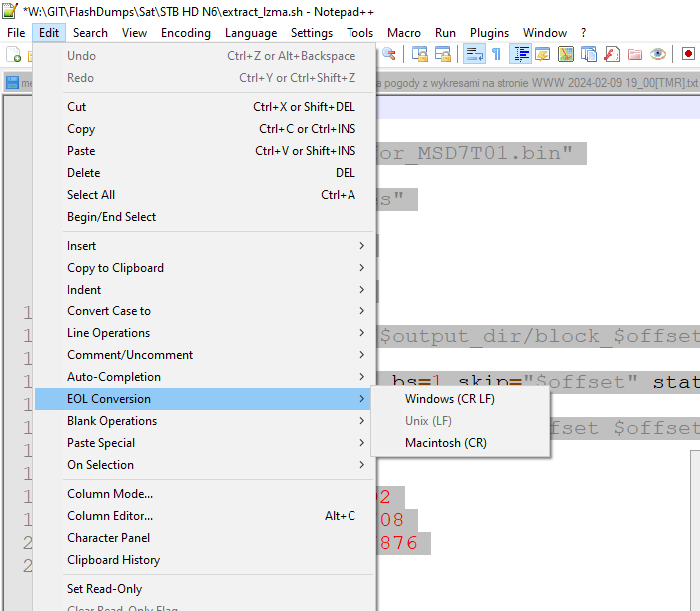Click the highlighted EOL Conversion item

point(205,399)
